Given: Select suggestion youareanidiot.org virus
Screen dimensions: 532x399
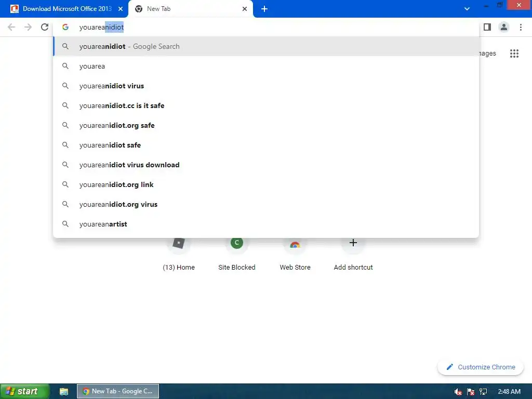Looking at the screenshot, I should (x=266, y=204).
